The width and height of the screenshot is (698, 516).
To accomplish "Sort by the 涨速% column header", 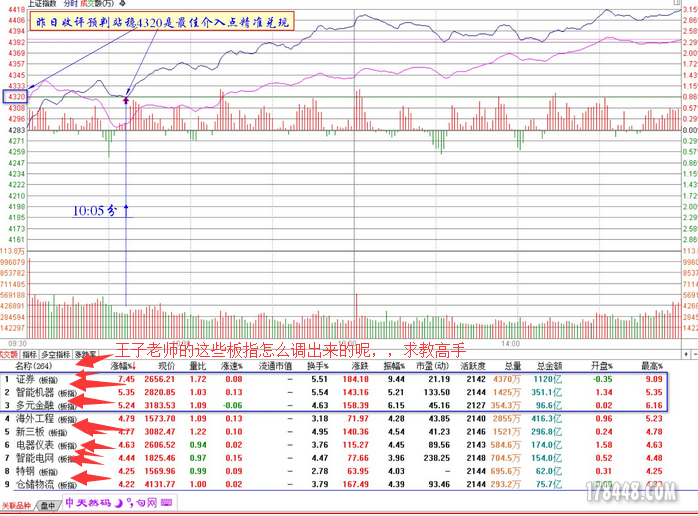I will coord(231,366).
